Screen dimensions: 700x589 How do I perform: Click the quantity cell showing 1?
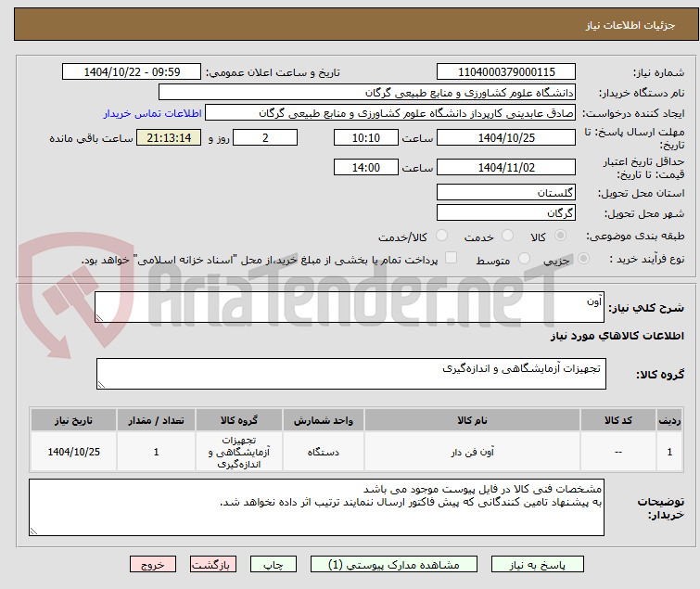157,452
